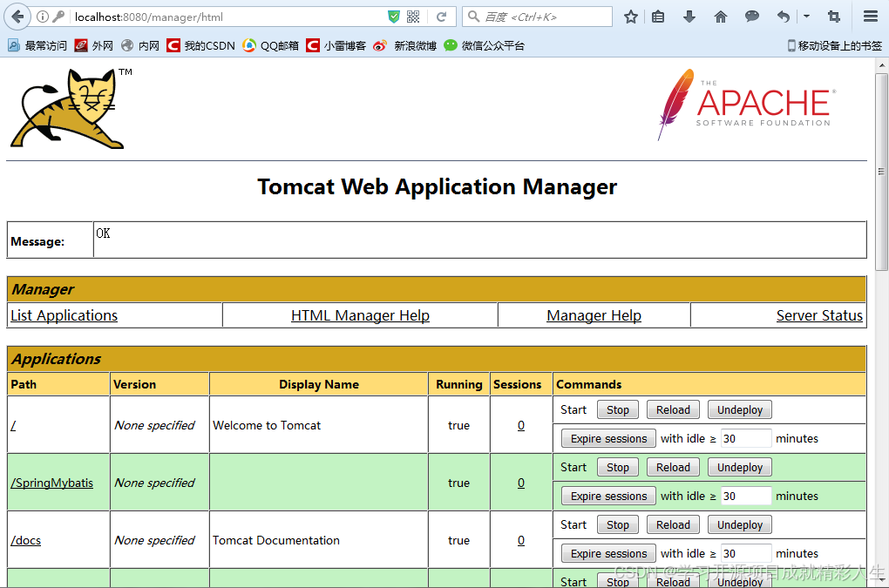Click the green security shield icon

click(x=393, y=17)
